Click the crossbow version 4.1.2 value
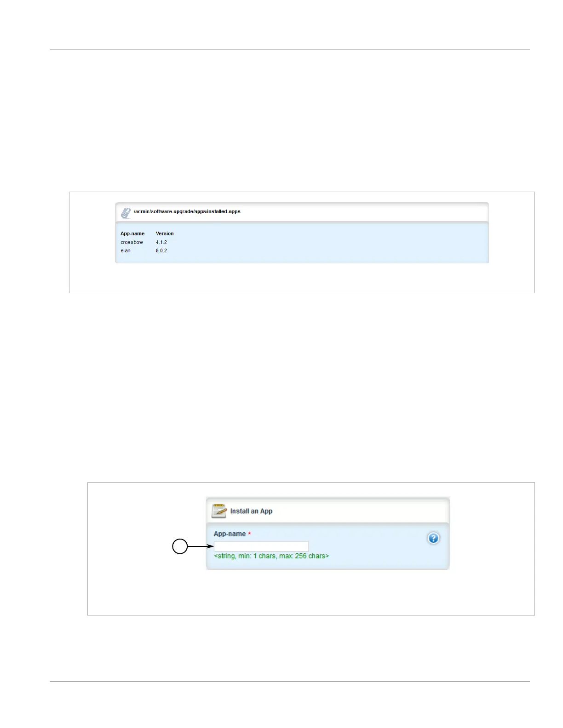 coord(161,242)
